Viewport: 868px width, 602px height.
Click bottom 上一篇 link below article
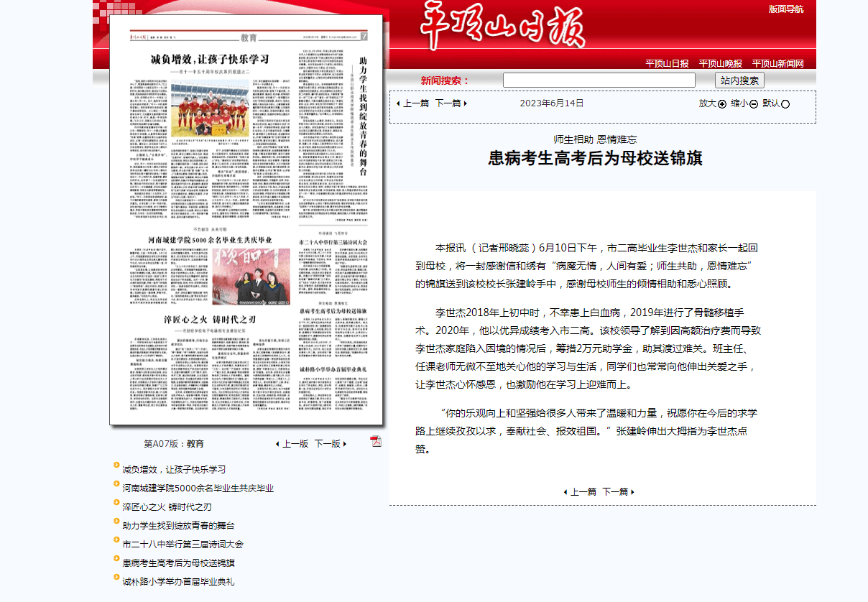(583, 492)
